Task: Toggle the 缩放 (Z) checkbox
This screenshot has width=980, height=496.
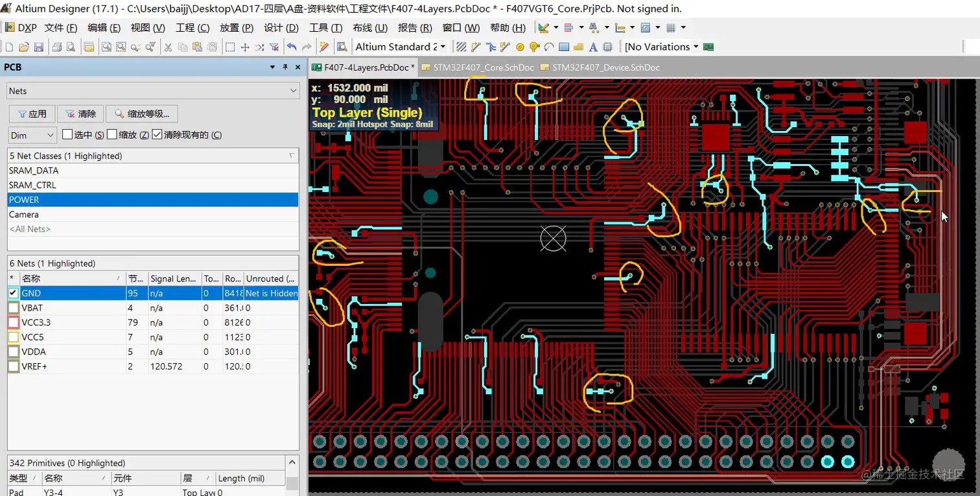Action: pos(112,135)
